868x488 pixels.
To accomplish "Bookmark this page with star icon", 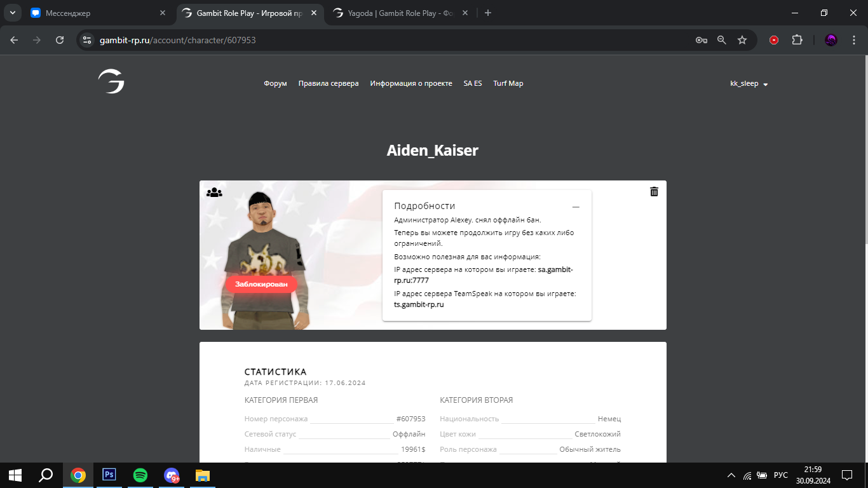I will pyautogui.click(x=742, y=40).
